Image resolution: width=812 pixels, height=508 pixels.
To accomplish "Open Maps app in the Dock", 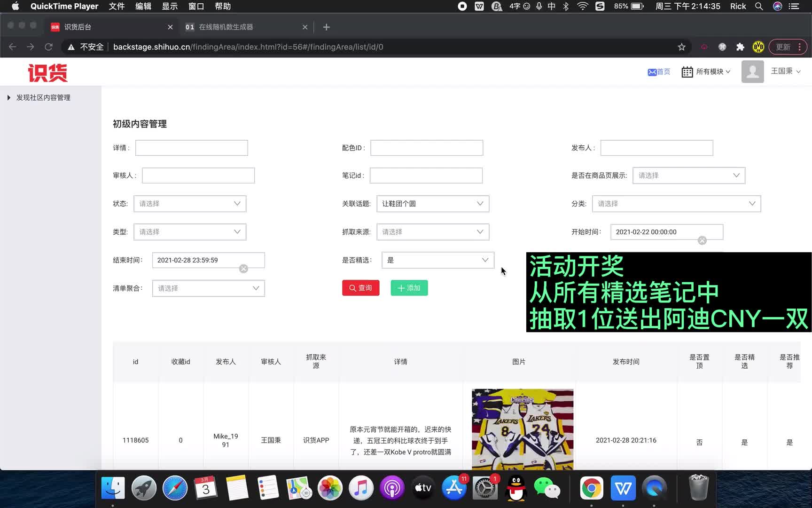I will (x=299, y=488).
